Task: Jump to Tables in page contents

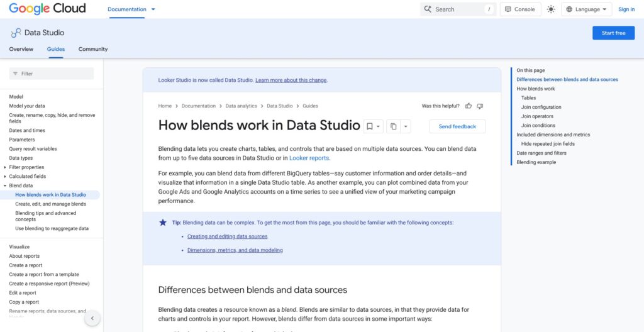Action: [528, 98]
